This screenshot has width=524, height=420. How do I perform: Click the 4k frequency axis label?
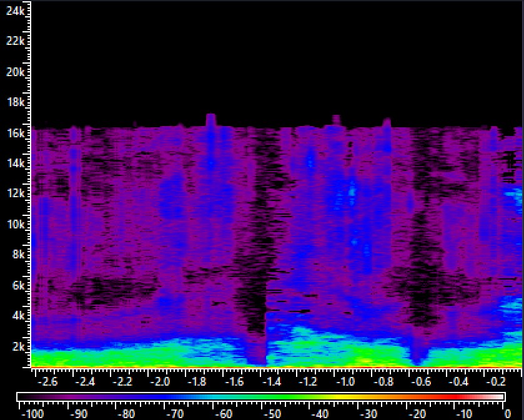18,316
